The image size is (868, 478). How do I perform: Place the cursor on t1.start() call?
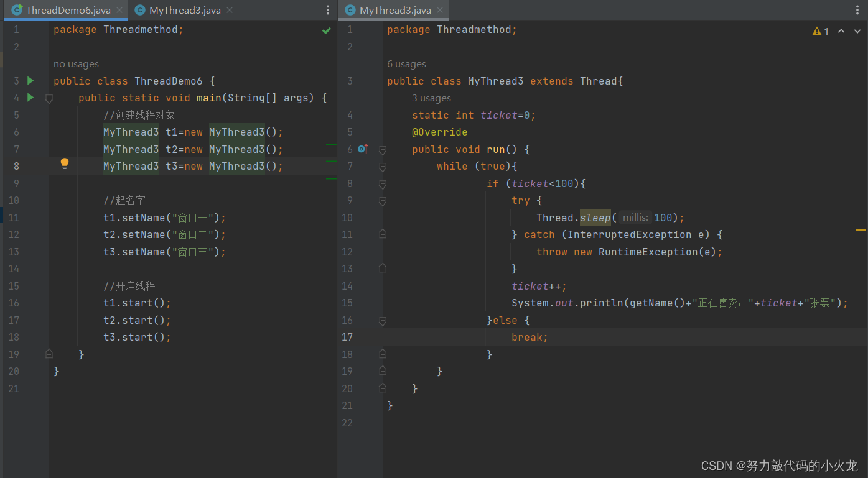pyautogui.click(x=137, y=303)
